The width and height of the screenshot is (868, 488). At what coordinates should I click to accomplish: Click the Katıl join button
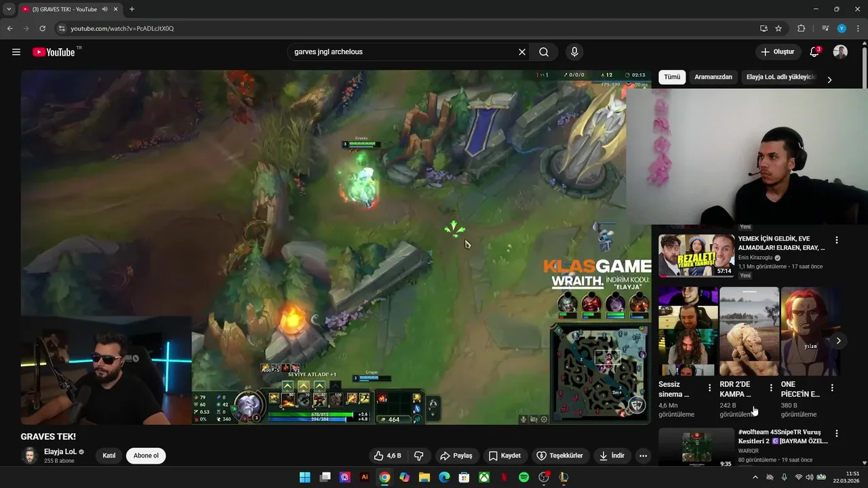coord(108,455)
